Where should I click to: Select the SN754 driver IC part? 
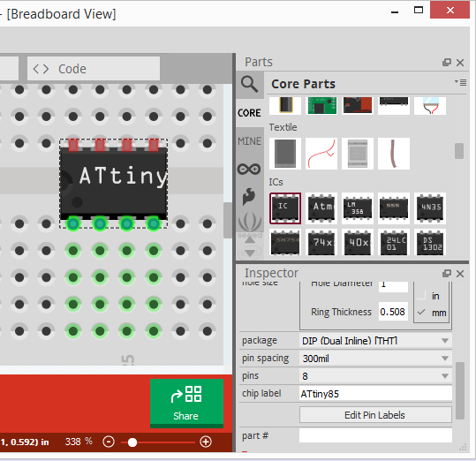pos(285,242)
